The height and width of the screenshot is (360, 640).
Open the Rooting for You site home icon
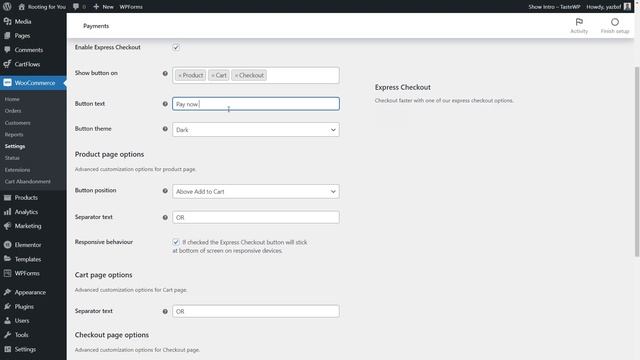click(22, 7)
